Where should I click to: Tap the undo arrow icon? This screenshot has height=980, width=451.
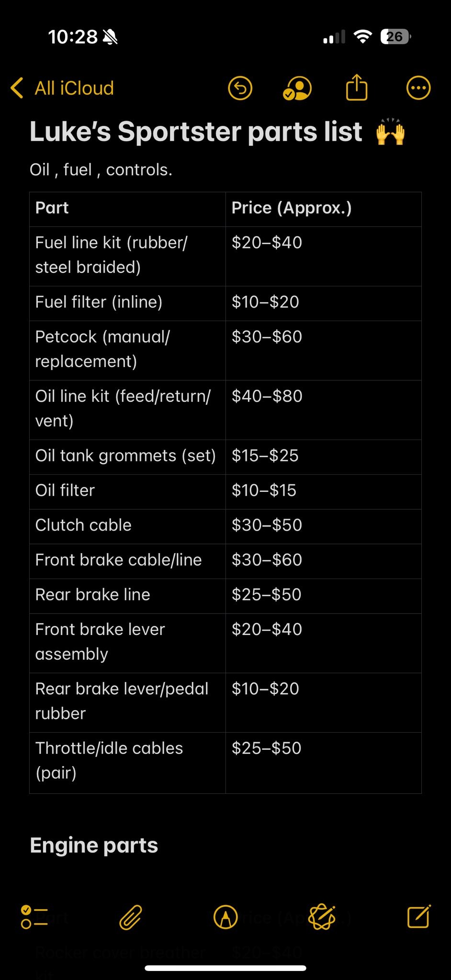pos(240,88)
